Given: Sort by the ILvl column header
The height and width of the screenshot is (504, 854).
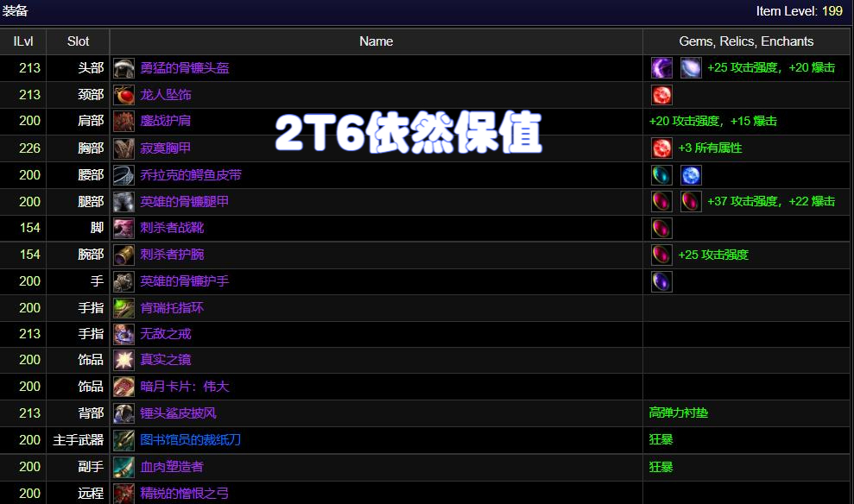Looking at the screenshot, I should coord(23,41).
